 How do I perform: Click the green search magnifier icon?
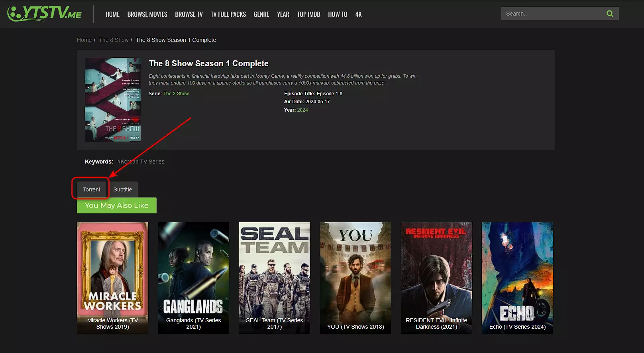(610, 14)
